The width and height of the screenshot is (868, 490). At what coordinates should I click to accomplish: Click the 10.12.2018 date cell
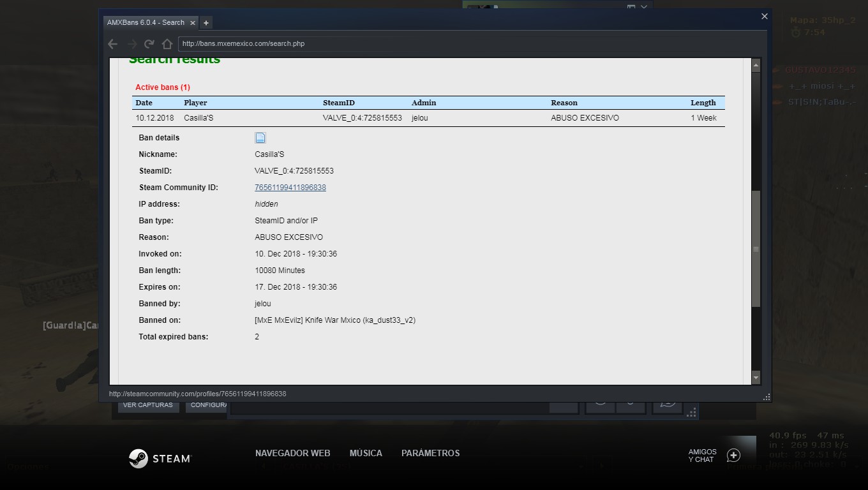154,118
